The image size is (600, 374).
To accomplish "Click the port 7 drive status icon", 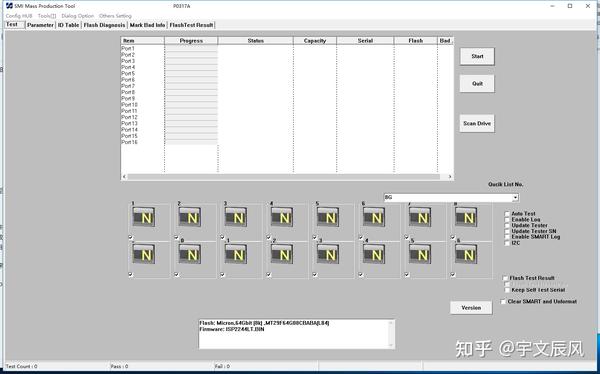I will point(420,217).
